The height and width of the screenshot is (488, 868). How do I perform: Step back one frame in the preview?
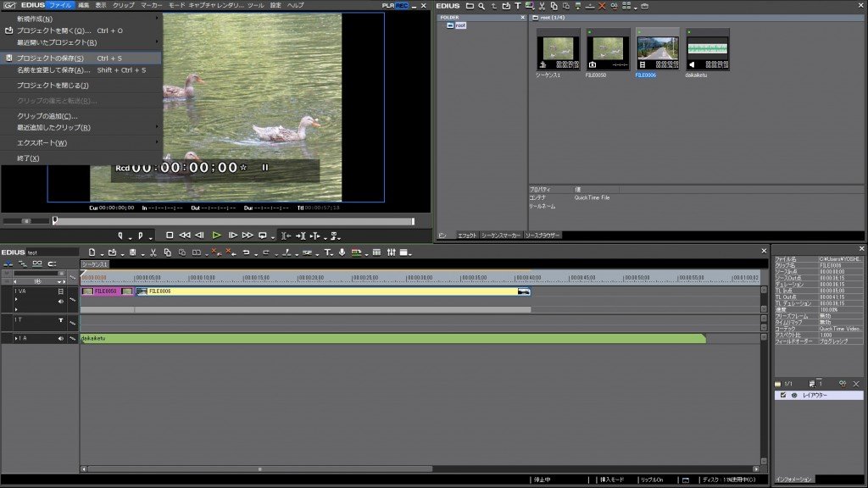(199, 236)
